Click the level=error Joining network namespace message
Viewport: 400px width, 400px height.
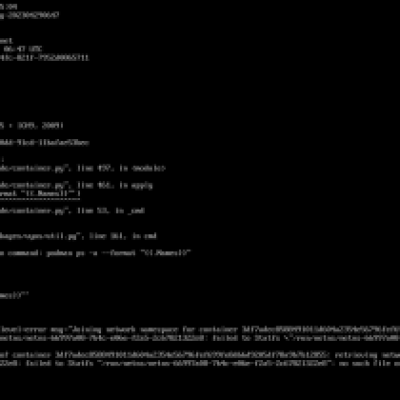(x=200, y=330)
